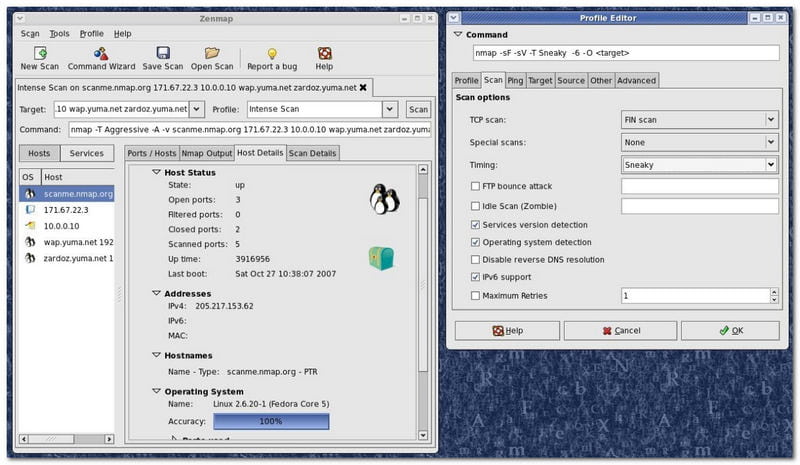Screen dimensions: 800x465
Task: Click the Open Scan folder icon
Action: click(212, 53)
